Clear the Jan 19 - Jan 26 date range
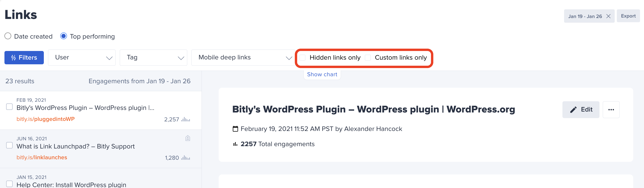The image size is (644, 188). point(609,16)
